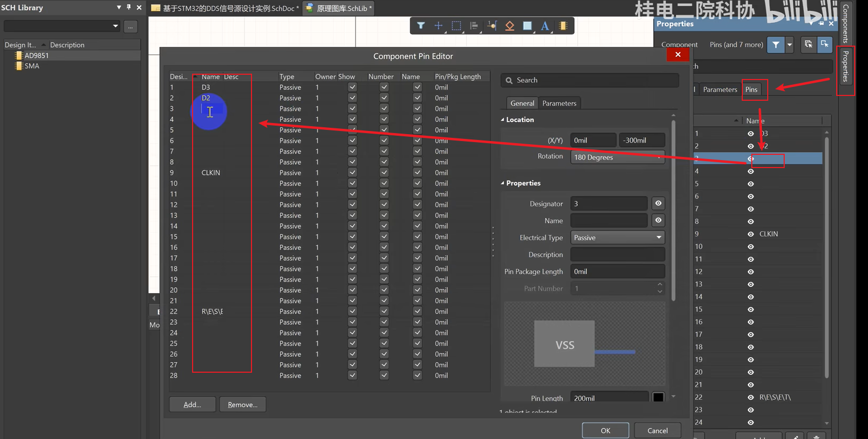Image resolution: width=868 pixels, height=439 pixels.
Task: Confirm with the OK button
Action: tap(605, 431)
